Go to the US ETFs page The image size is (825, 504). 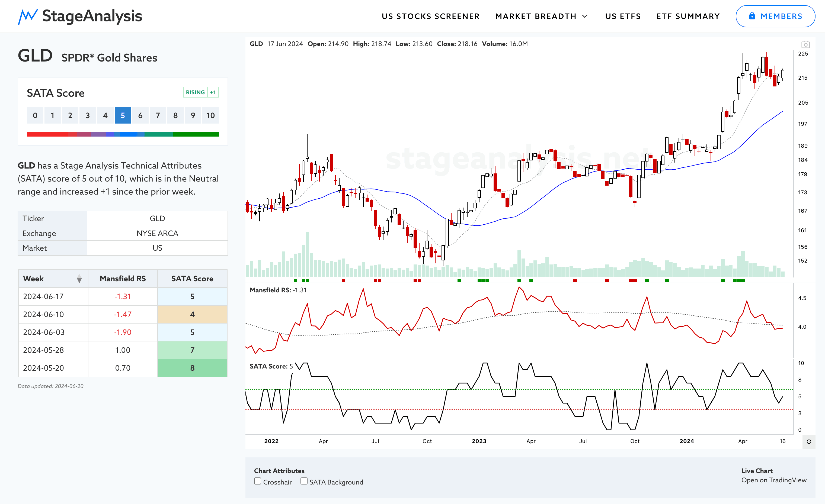pos(623,16)
